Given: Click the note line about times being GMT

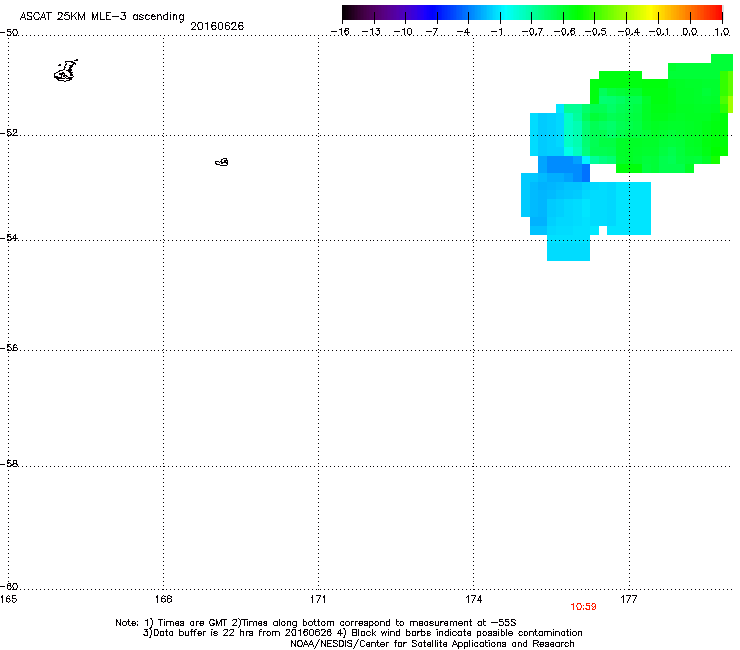Looking at the screenshot, I should pos(316,623).
